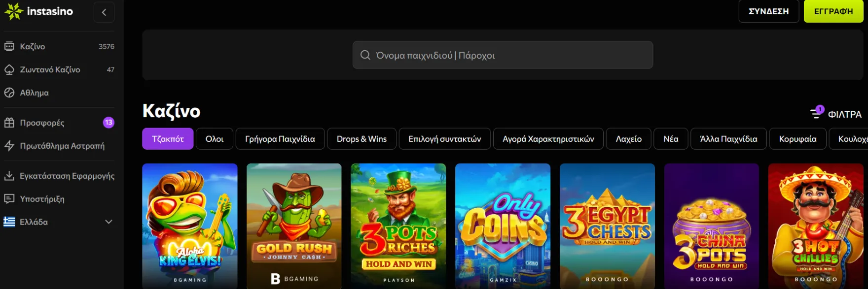Select the Άλλα Παιχνίδια tab
This screenshot has height=289, width=868.
click(728, 139)
